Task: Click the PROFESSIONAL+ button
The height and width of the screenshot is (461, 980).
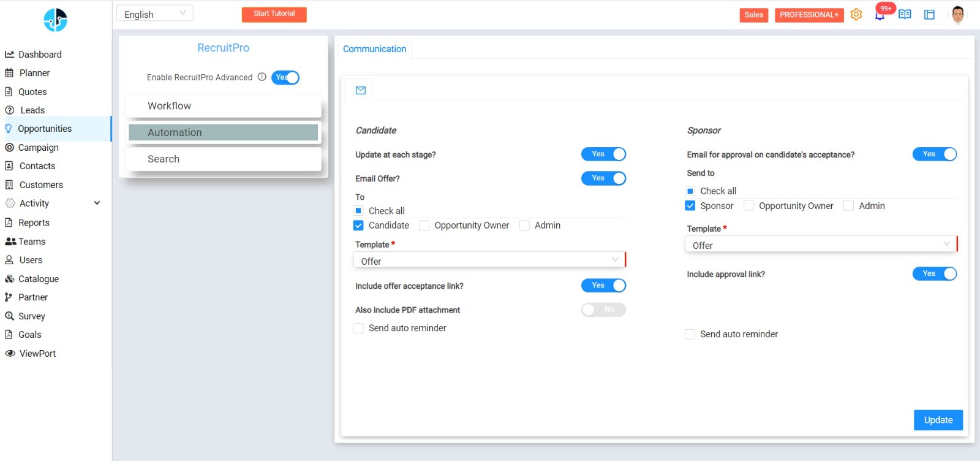Action: 809,15
